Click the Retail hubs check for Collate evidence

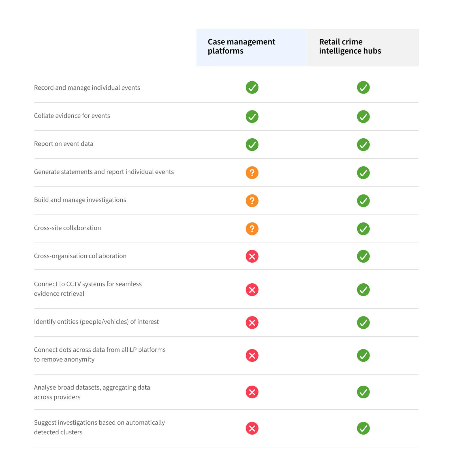click(x=363, y=116)
